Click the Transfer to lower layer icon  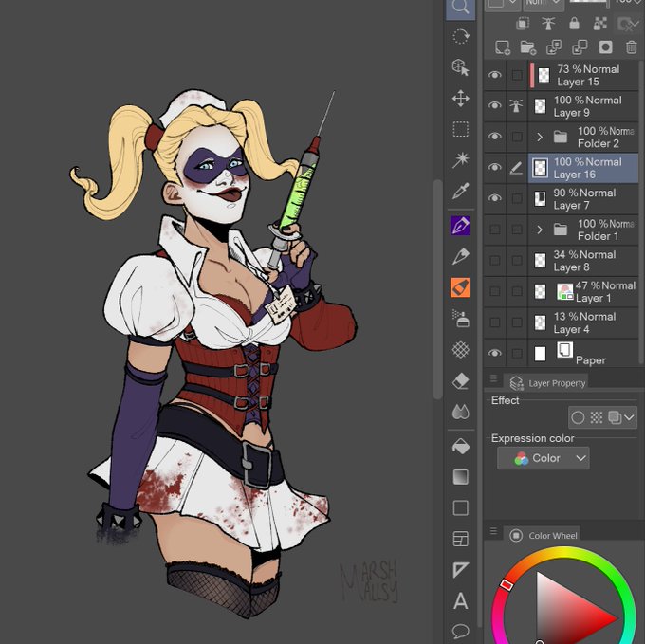[554, 47]
